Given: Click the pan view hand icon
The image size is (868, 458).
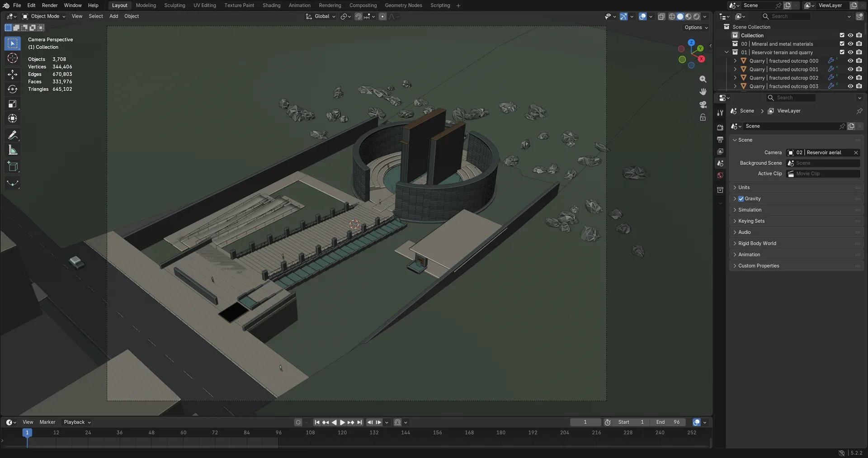Looking at the screenshot, I should pyautogui.click(x=703, y=92).
